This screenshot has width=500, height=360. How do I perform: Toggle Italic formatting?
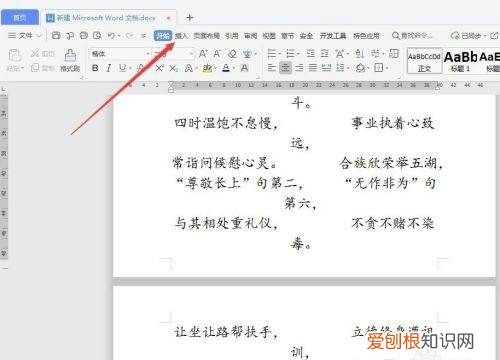[x=108, y=68]
